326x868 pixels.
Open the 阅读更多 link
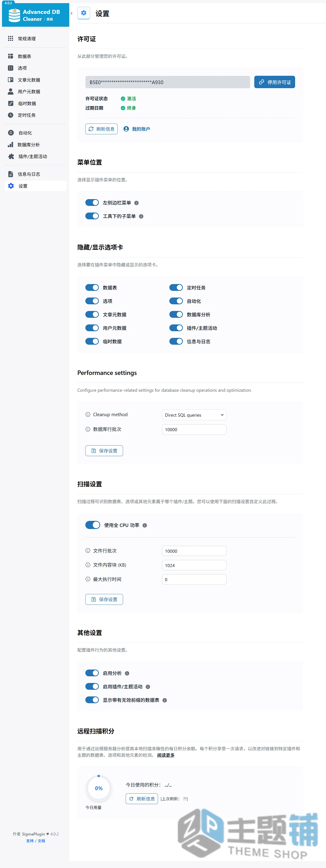point(166,755)
